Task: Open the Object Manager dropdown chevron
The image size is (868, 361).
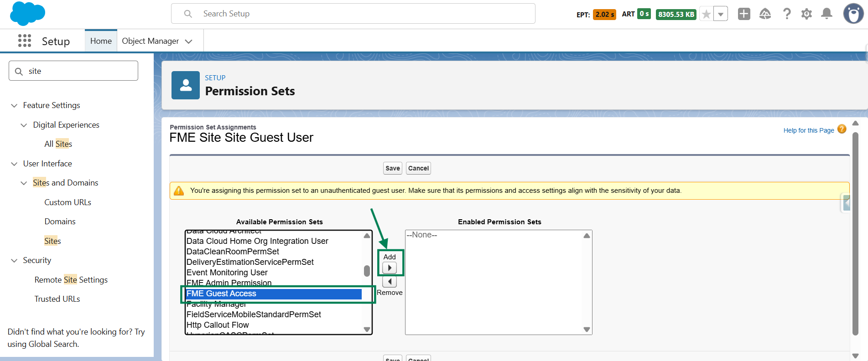Action: pos(188,41)
